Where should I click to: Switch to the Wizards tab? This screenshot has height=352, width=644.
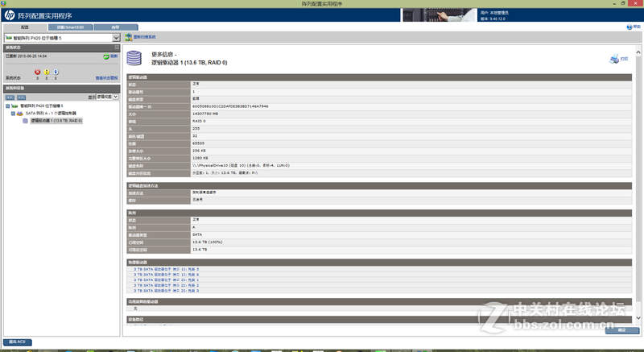(x=115, y=27)
